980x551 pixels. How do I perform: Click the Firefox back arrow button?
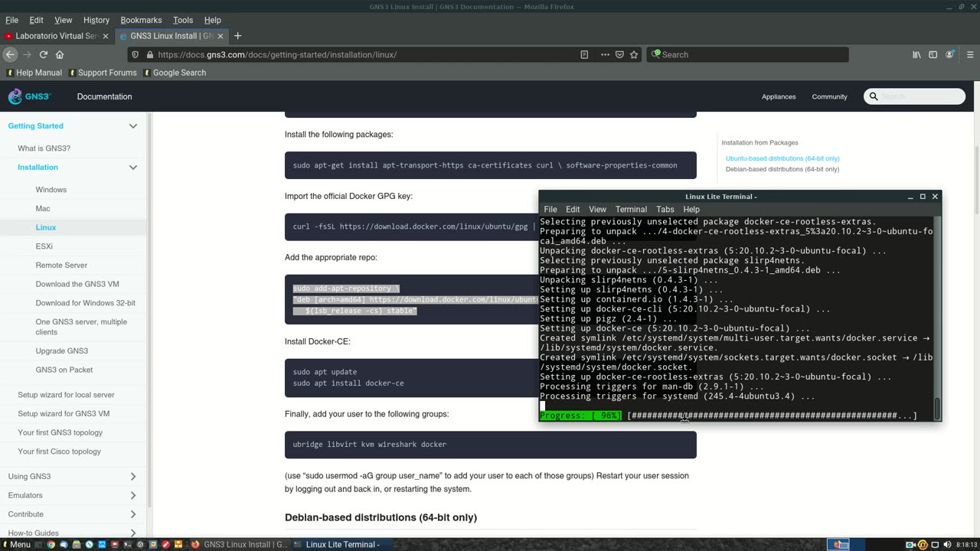pos(10,54)
